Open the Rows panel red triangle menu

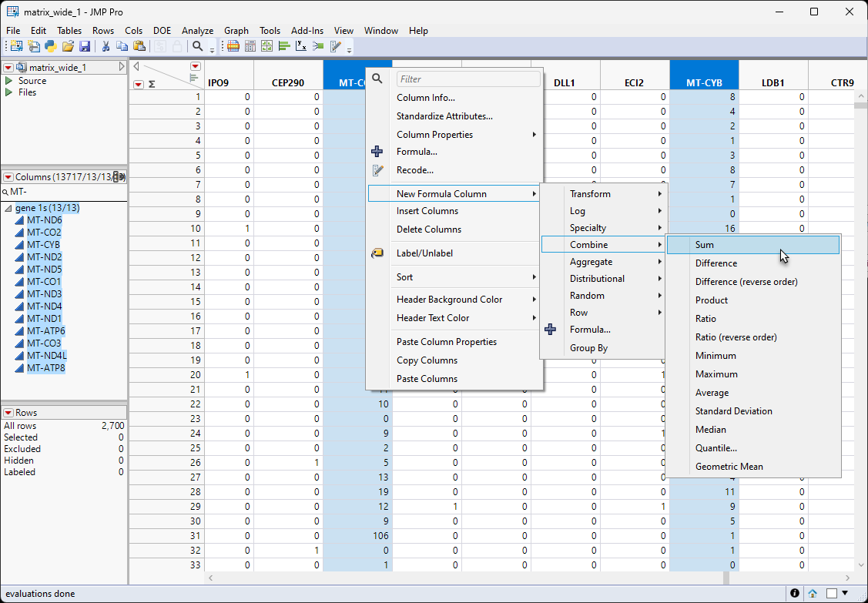8,413
